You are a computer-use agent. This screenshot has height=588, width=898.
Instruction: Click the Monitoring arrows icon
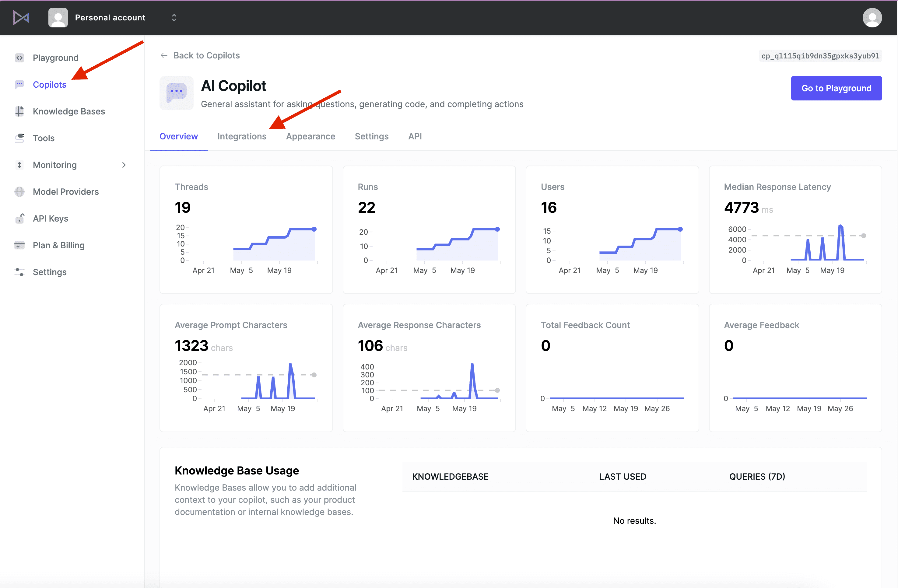click(x=19, y=165)
